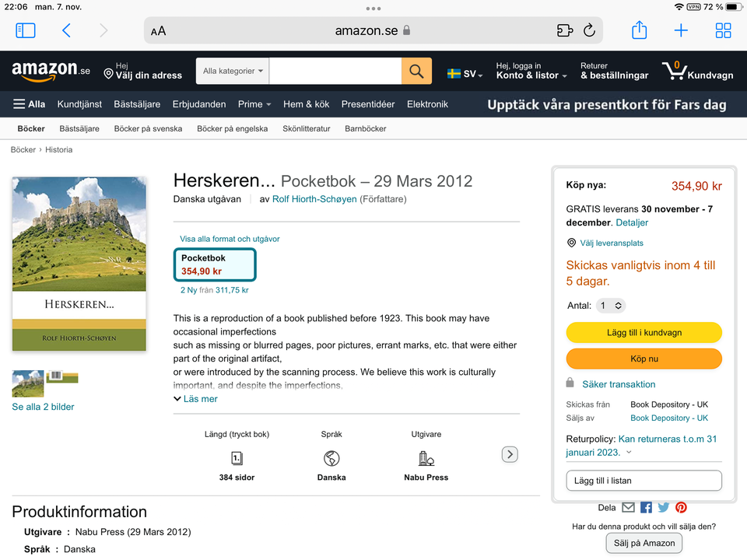Go back with Safari back arrow
747x560 pixels.
click(66, 30)
